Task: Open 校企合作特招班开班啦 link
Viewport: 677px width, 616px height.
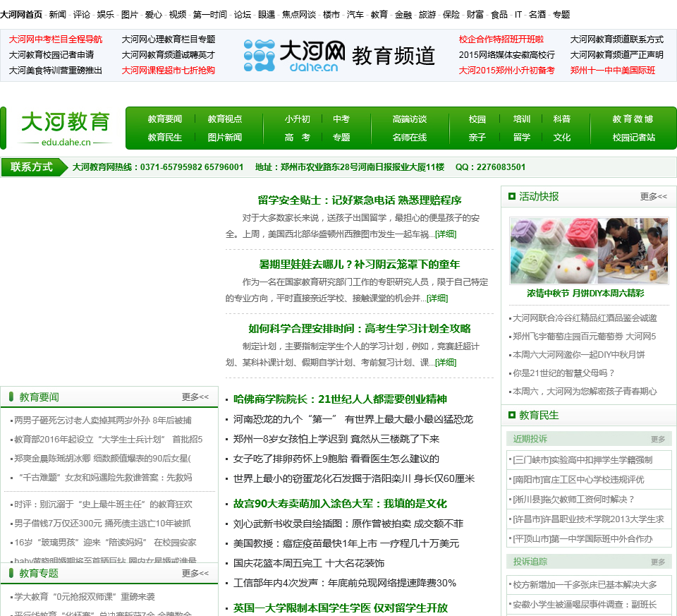Action: tap(501, 40)
